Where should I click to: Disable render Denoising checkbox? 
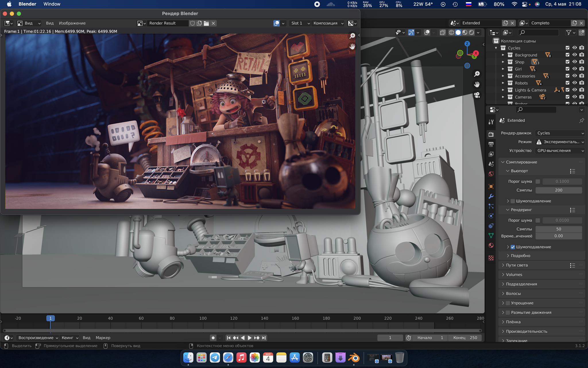tap(513, 247)
